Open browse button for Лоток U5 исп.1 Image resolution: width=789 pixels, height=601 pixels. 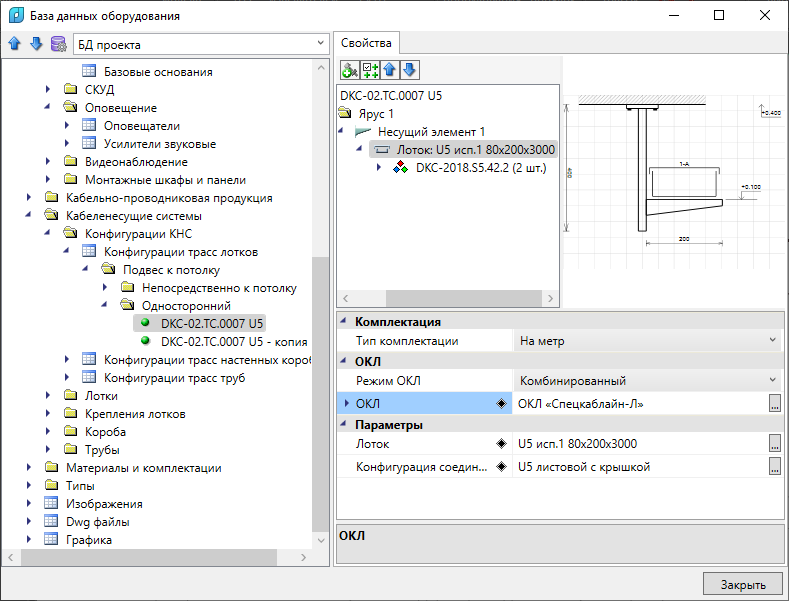774,443
